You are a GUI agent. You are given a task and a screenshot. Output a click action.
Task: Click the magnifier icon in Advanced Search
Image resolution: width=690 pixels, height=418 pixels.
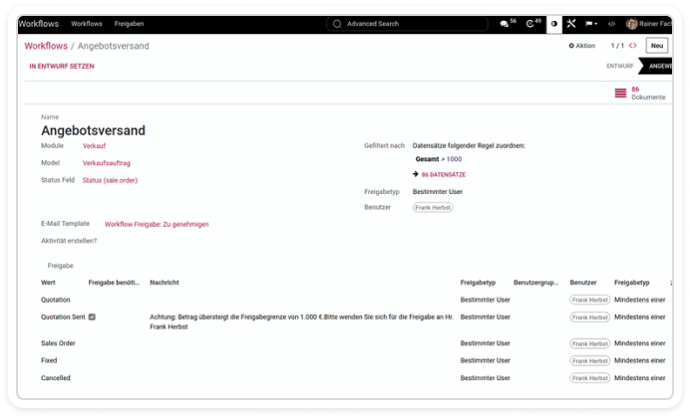(x=336, y=23)
